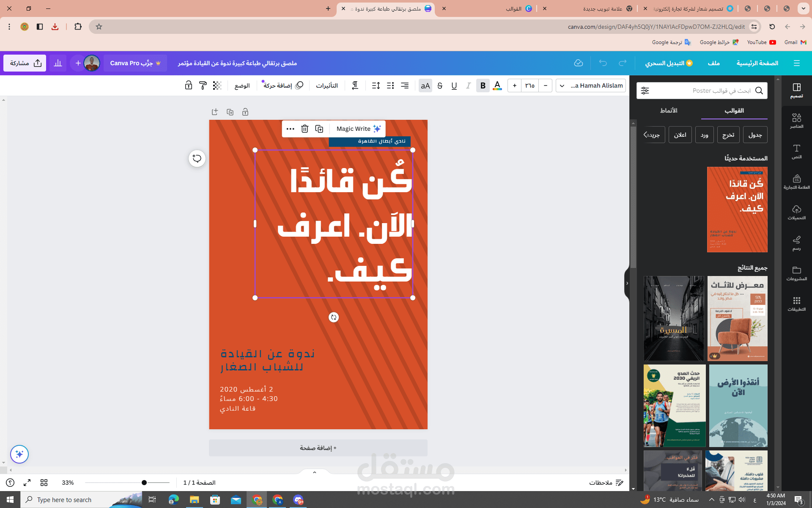This screenshot has width=812, height=508.
Task: Open the grid view icon in bottom bar
Action: 44,483
